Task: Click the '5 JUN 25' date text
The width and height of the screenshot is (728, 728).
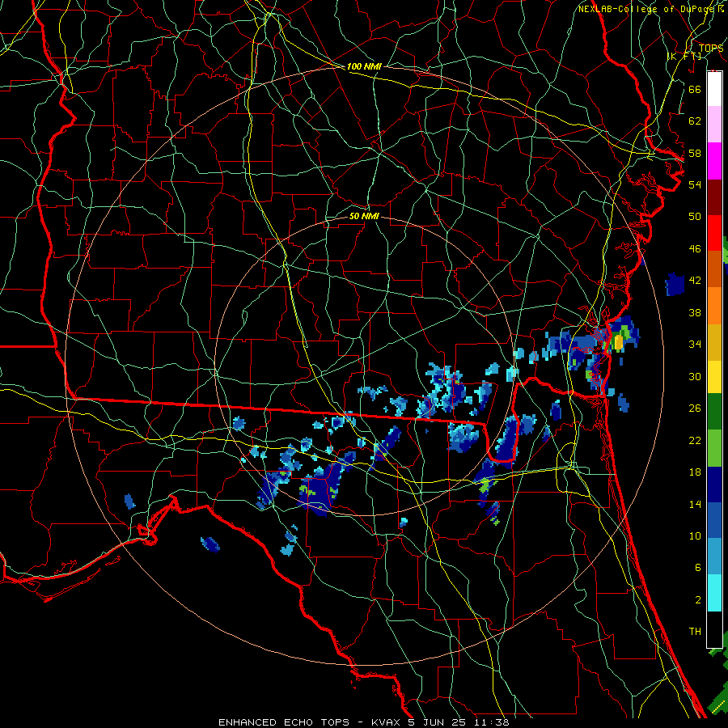Action: pos(437,722)
